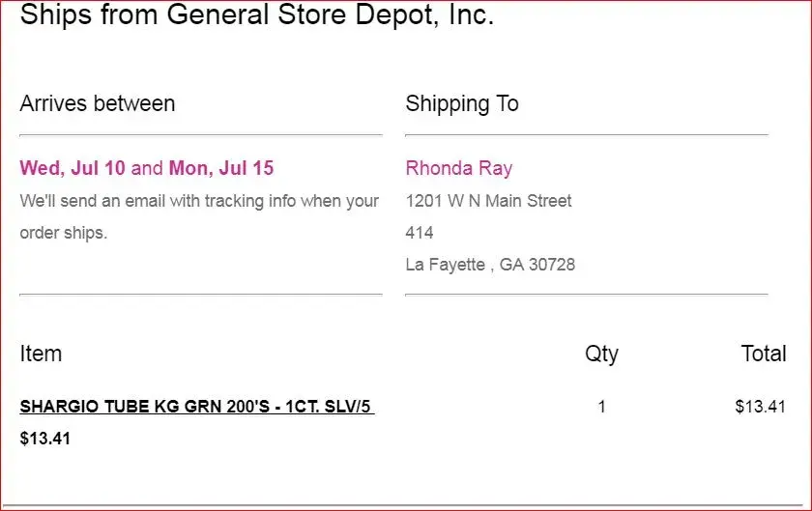This screenshot has height=511, width=812.
Task: Click the "414" address line
Action: click(420, 233)
